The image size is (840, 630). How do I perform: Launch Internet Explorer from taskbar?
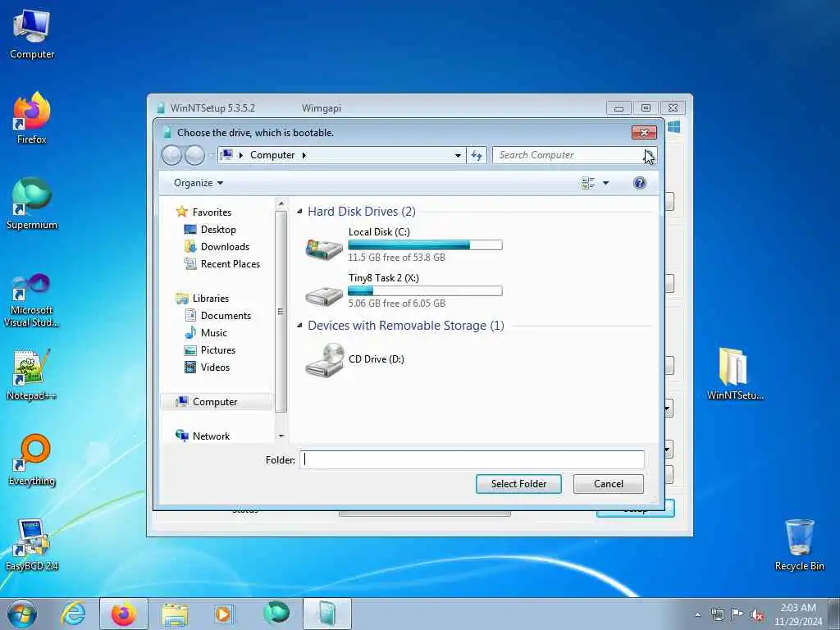coord(73,614)
